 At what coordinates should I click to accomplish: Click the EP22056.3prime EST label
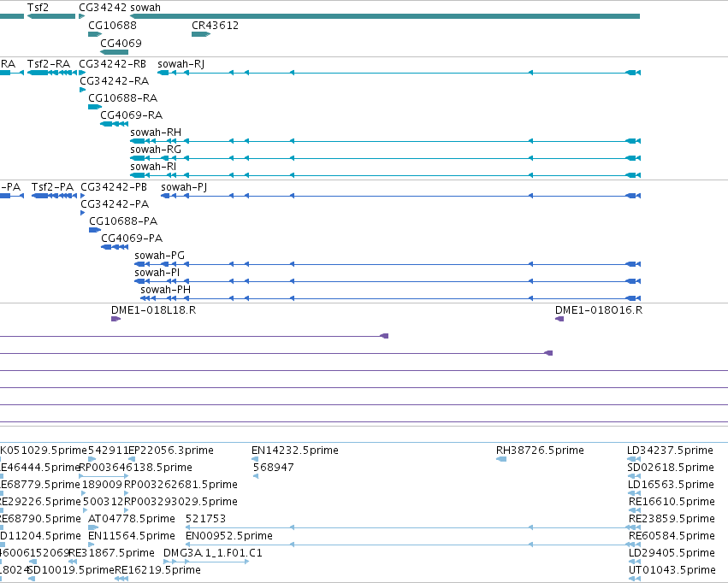click(x=171, y=450)
